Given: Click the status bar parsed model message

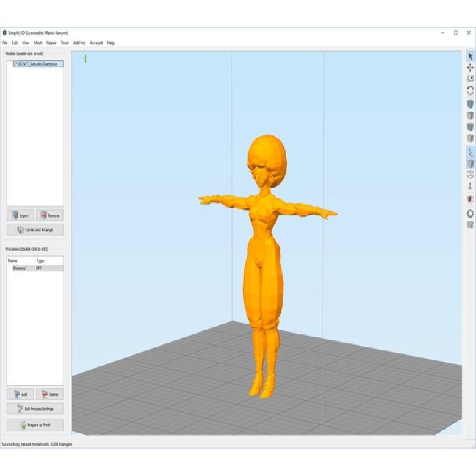Looking at the screenshot, I should pyautogui.click(x=37, y=444).
